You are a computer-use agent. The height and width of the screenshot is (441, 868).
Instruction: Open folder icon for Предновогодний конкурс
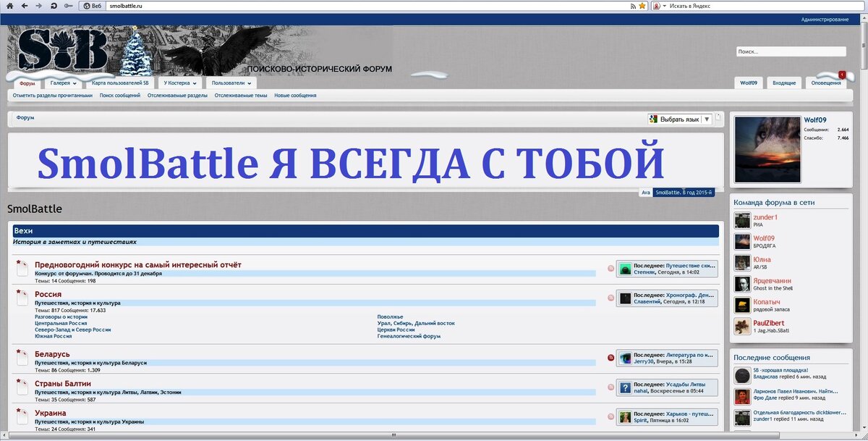coord(22,267)
